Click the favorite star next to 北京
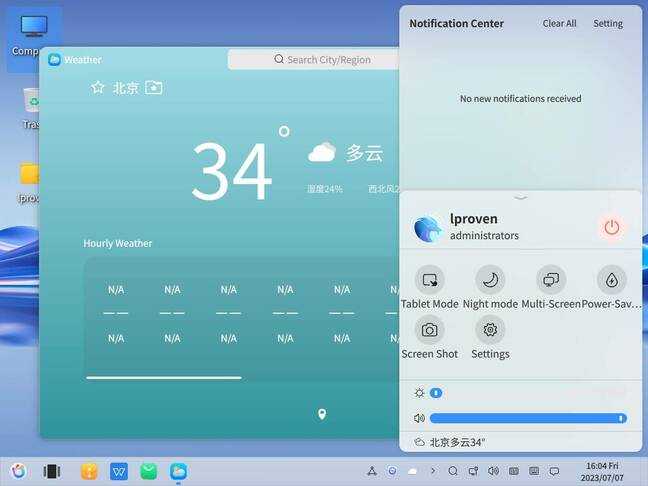 click(98, 88)
